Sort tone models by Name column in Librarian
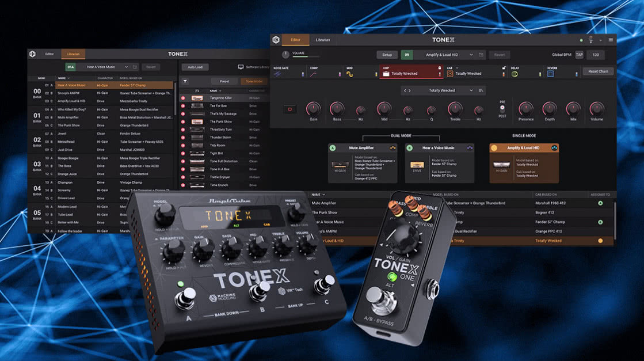 click(x=216, y=91)
